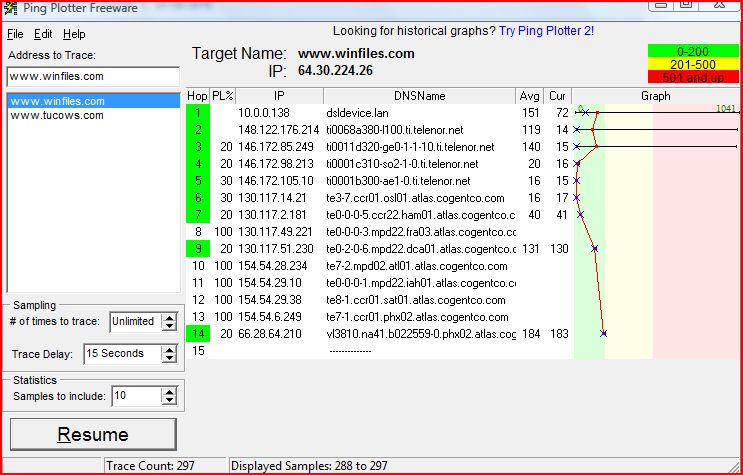Screen dimensions: 743x475
Task: Click Trace Count: 297 in status bar
Action: (x=150, y=466)
